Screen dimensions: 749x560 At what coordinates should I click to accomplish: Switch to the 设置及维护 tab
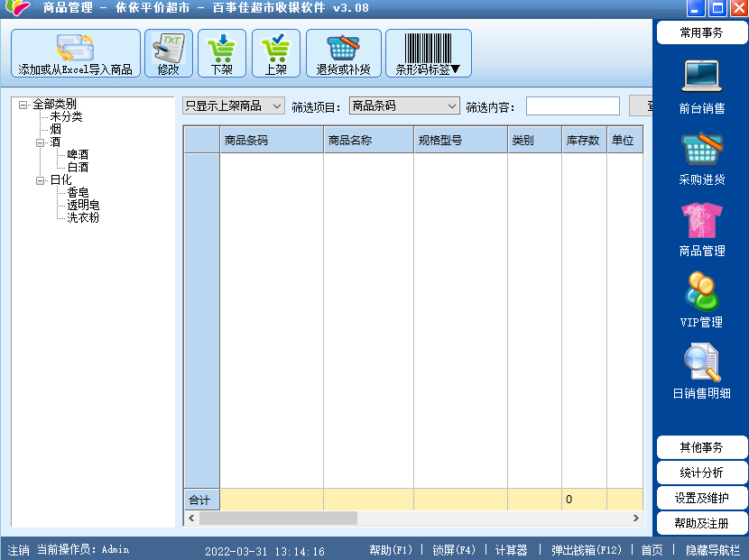[701, 498]
